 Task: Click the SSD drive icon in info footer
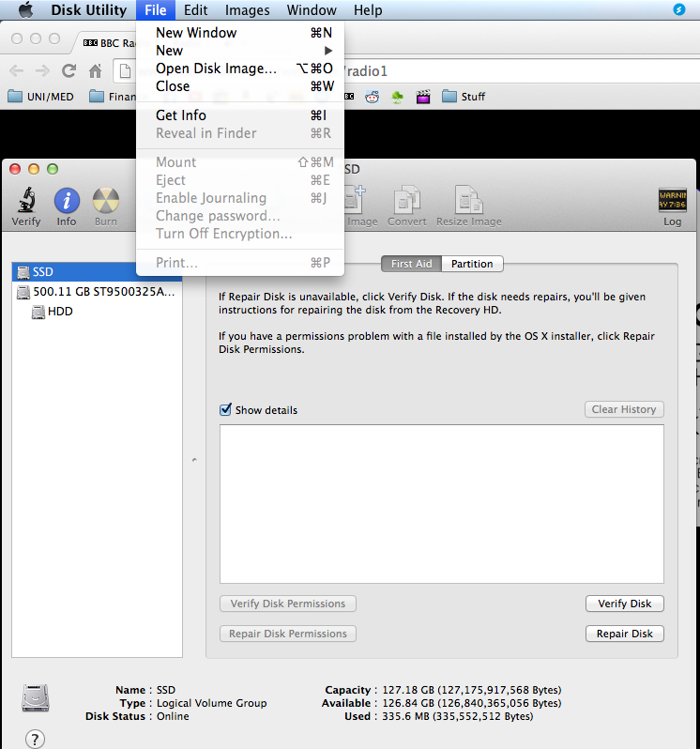click(36, 698)
